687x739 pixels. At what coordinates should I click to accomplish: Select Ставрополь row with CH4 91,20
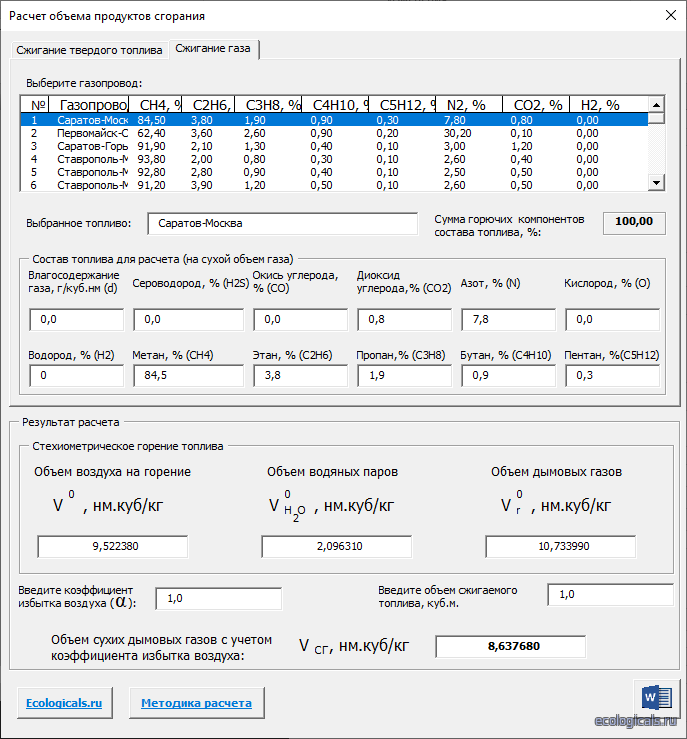334,185
